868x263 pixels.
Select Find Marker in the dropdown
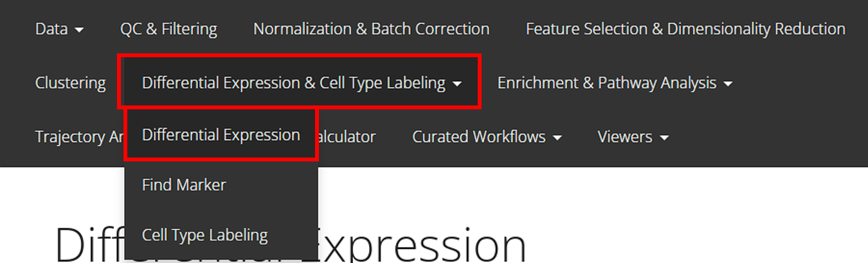[184, 185]
